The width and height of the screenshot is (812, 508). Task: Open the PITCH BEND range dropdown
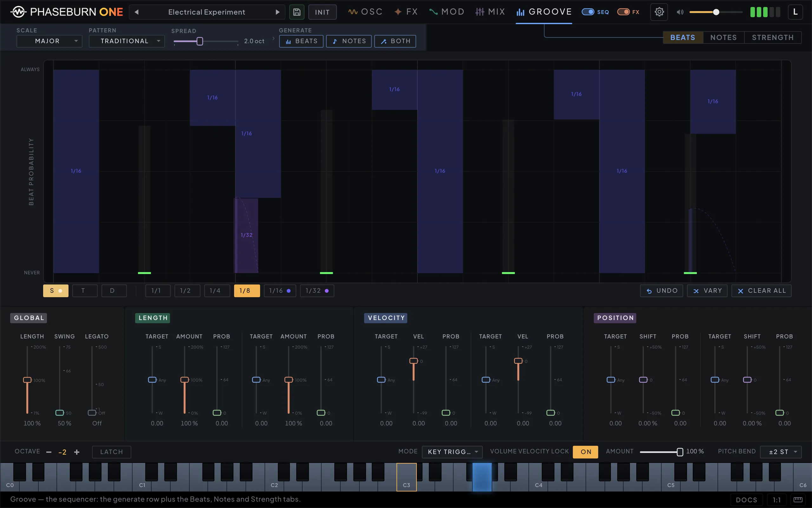(x=781, y=452)
